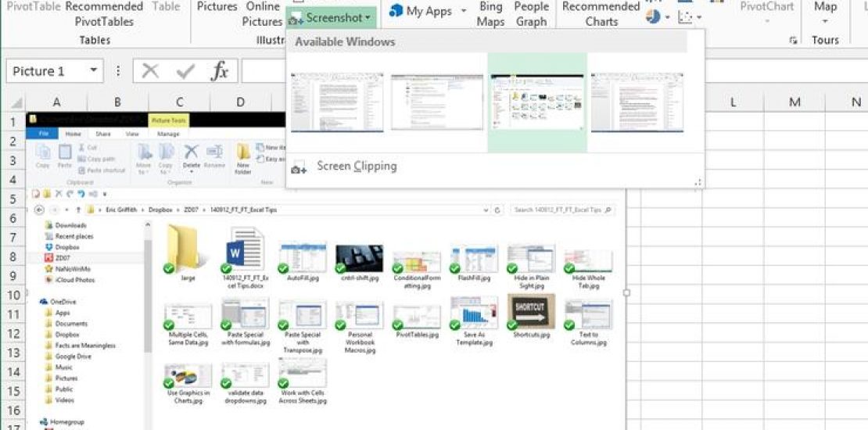
Task: Click the People Graph button
Action: click(x=531, y=14)
